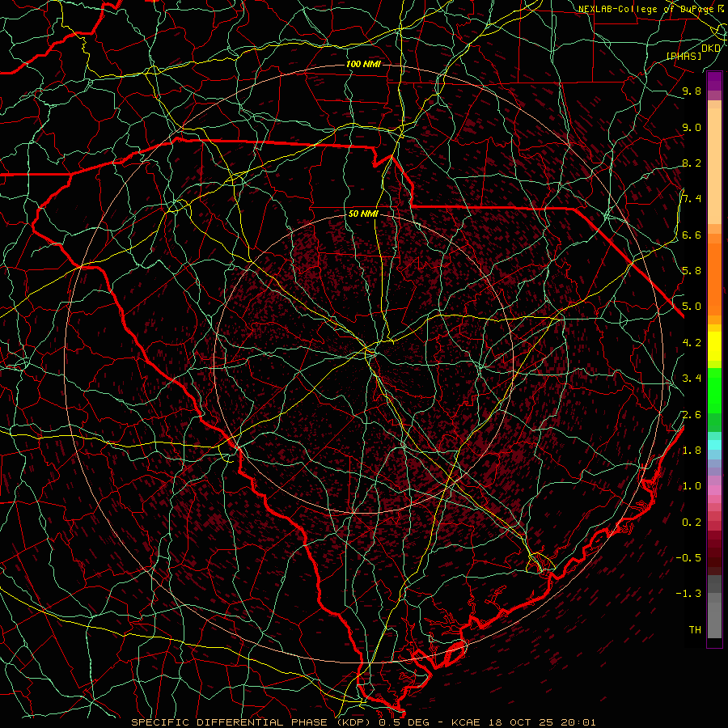Click the 1.0 value on the color scale
This screenshot has height=728, width=728.
(x=692, y=485)
